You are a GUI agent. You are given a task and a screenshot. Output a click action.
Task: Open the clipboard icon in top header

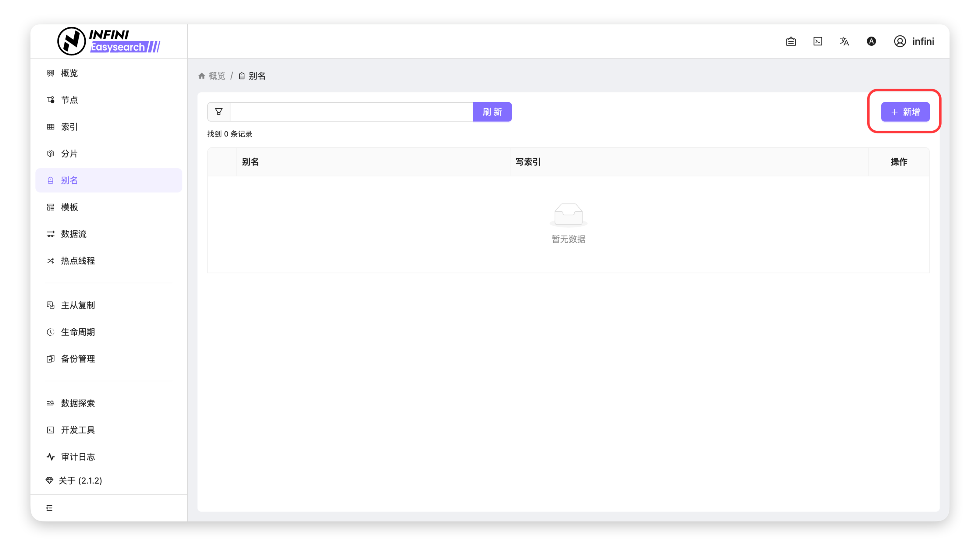click(790, 41)
